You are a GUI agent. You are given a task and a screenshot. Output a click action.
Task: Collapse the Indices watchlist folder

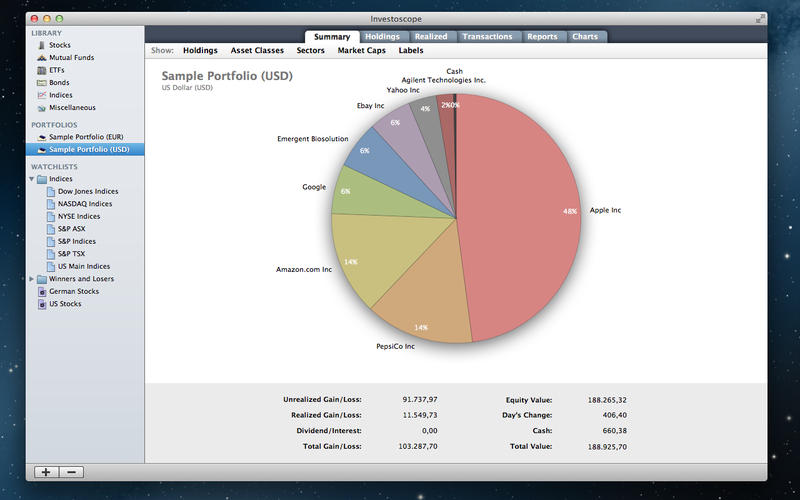31,179
